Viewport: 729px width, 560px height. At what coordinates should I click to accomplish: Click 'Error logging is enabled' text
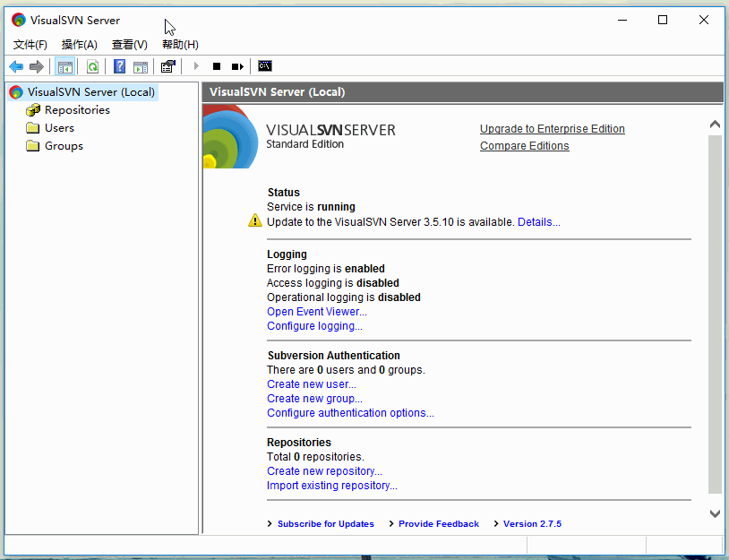[x=326, y=269]
